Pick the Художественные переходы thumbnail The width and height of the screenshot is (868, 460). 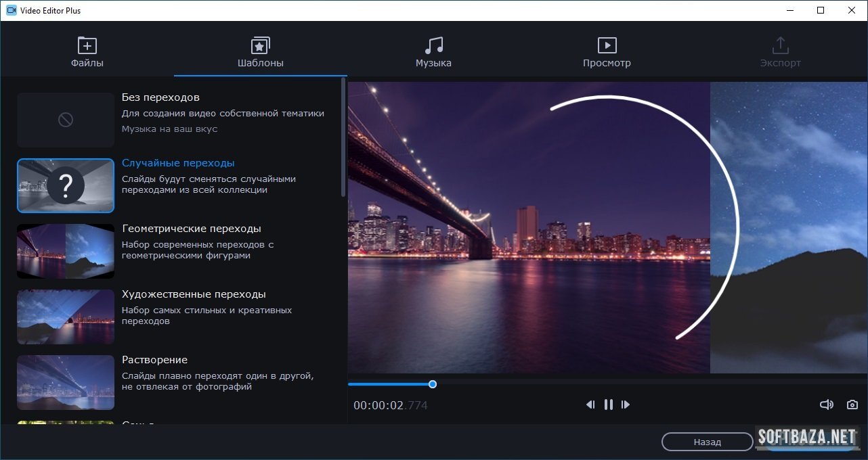click(x=66, y=317)
